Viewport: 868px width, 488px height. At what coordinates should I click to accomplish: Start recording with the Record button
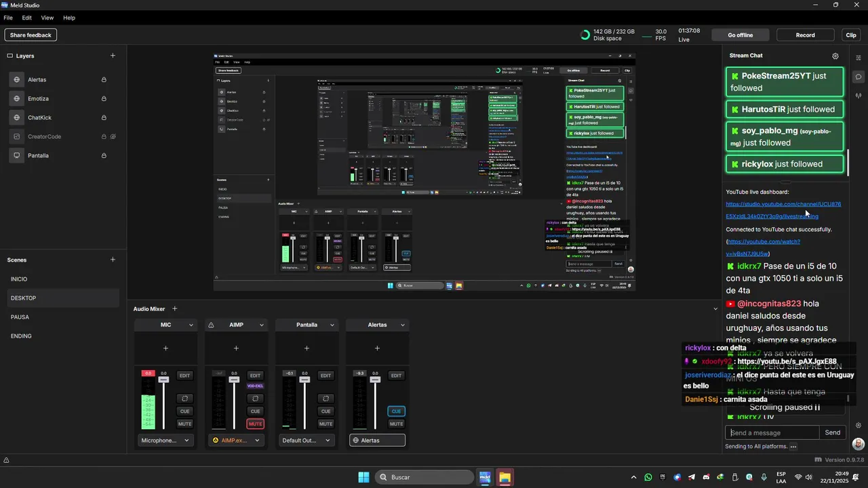point(806,35)
